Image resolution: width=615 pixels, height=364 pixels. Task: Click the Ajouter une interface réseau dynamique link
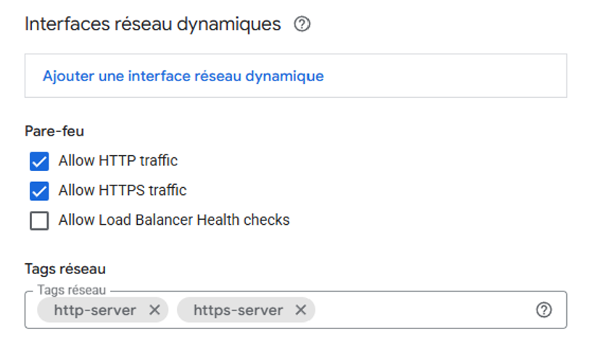[x=183, y=76]
